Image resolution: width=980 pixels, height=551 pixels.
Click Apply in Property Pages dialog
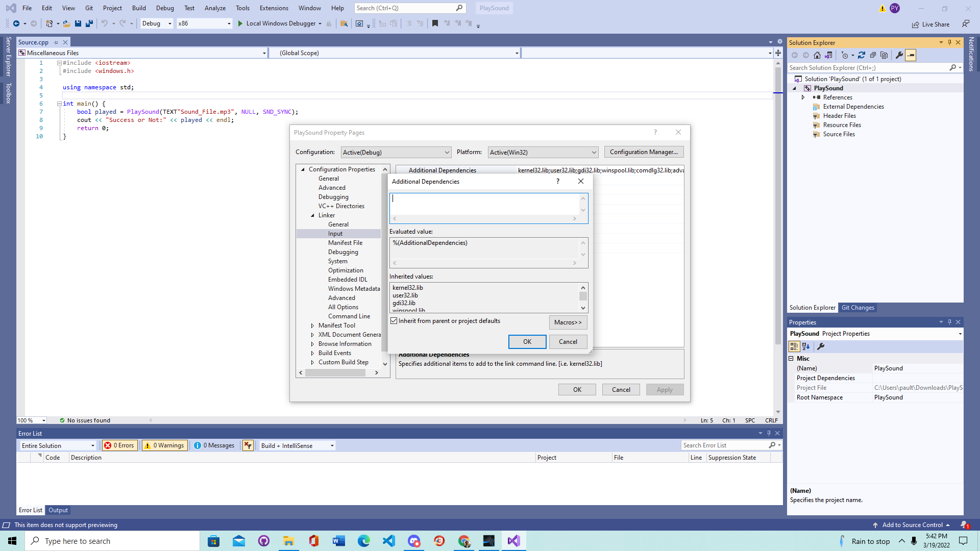point(665,390)
